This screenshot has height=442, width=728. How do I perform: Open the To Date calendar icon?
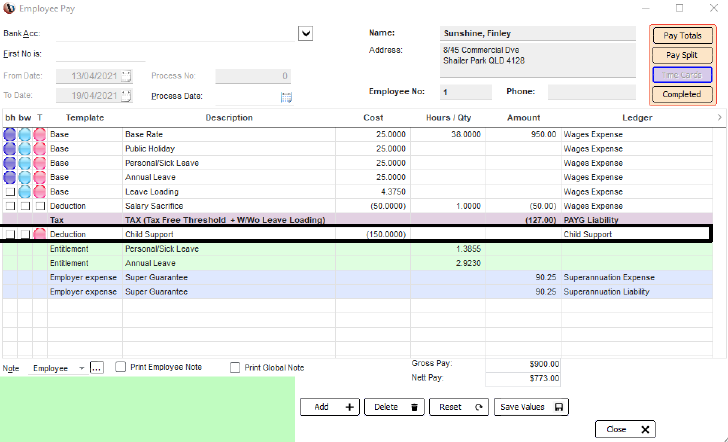126,96
